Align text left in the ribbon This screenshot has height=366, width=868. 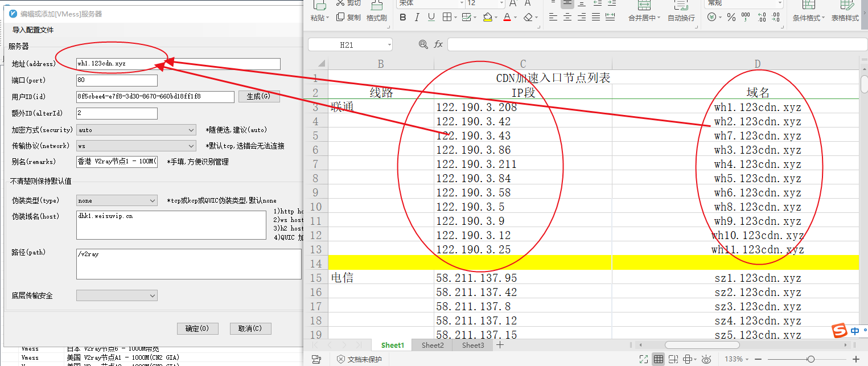tap(553, 17)
